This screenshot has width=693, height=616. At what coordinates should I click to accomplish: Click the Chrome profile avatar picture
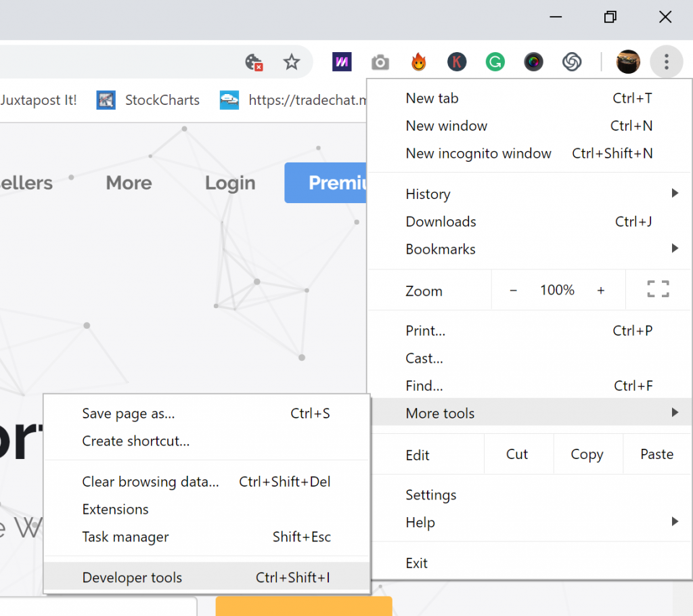click(628, 61)
